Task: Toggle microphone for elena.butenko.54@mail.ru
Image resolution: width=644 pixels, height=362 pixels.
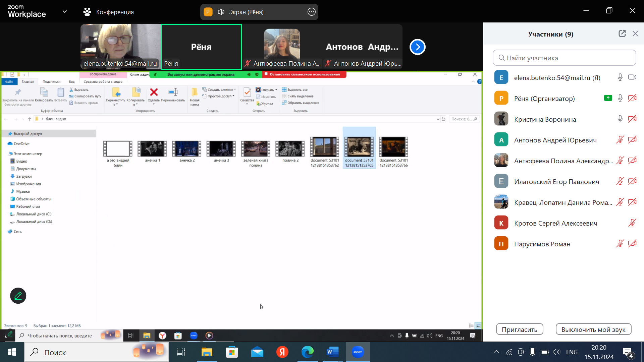Action: [x=620, y=77]
